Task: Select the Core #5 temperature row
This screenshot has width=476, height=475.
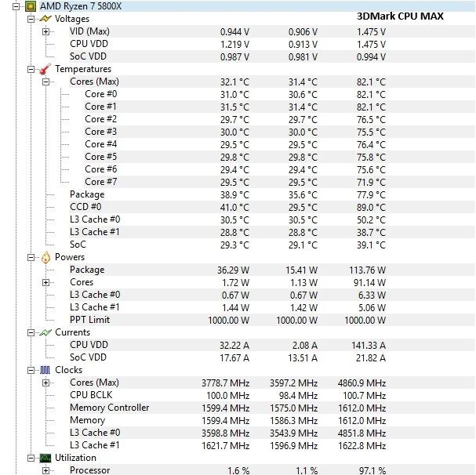Action: coord(280,157)
